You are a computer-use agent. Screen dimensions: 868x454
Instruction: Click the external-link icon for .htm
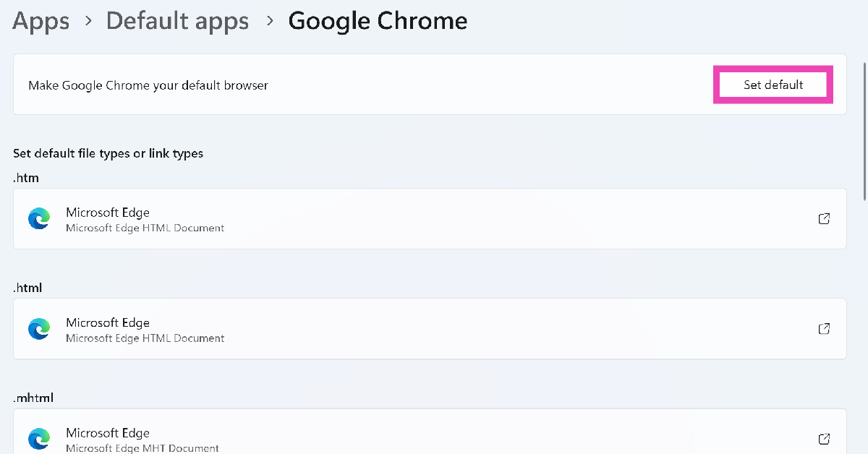coord(824,219)
